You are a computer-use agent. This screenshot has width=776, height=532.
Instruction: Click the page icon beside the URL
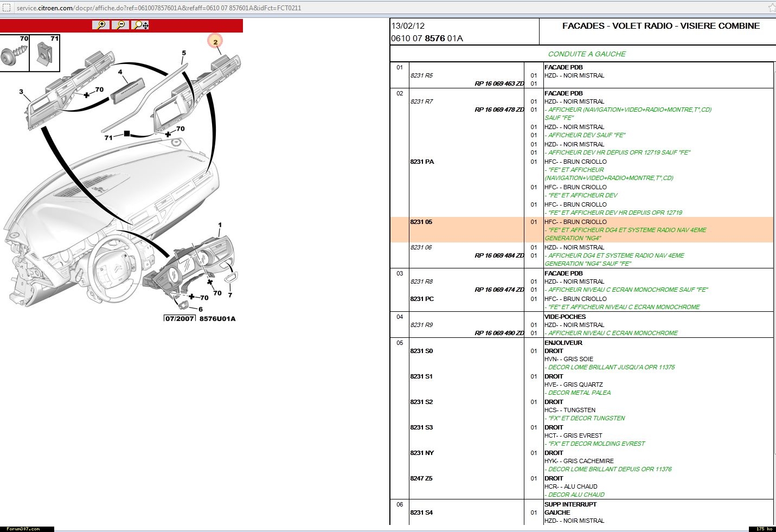click(x=7, y=8)
